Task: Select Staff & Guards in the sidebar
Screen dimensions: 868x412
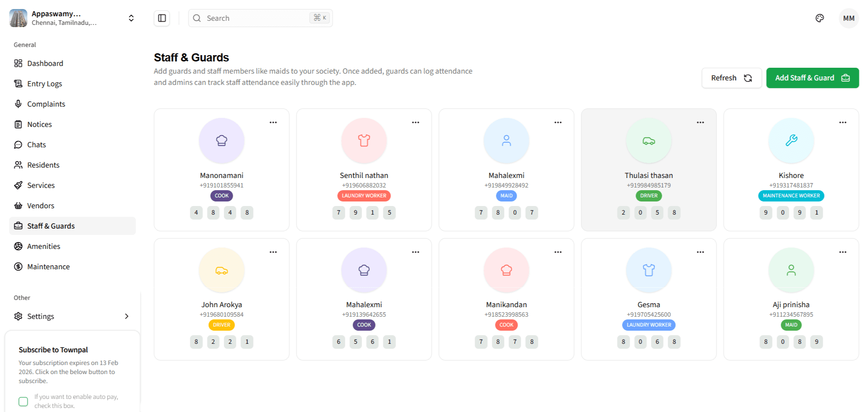Action: 51,226
